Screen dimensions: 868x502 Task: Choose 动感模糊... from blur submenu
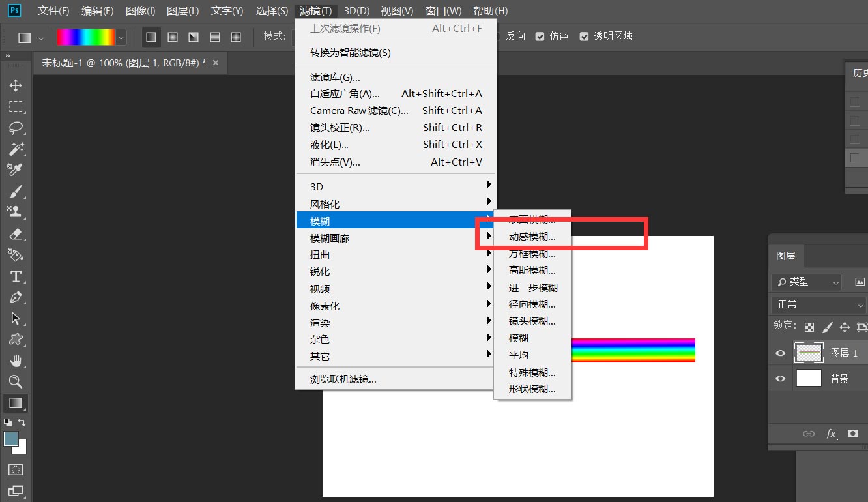coord(532,237)
